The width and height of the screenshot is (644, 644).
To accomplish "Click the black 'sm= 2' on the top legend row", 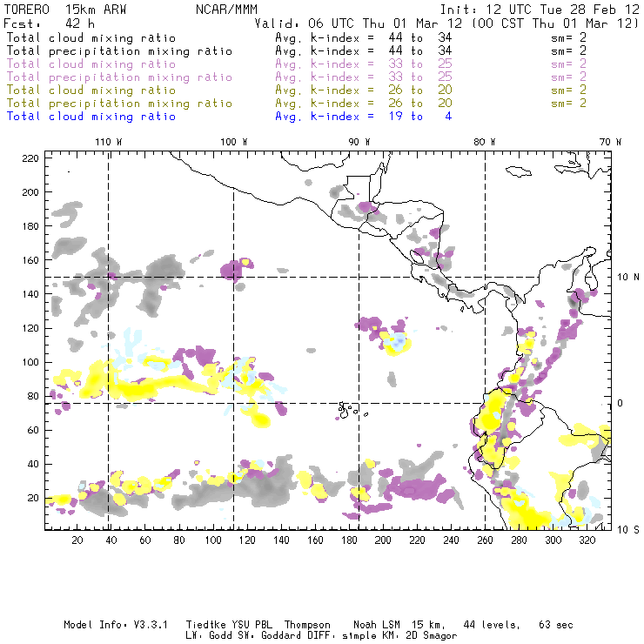I will [x=568, y=37].
